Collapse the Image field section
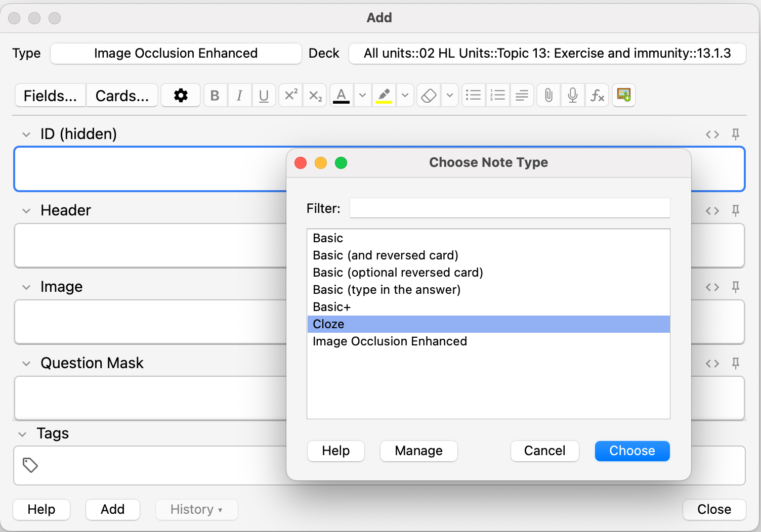Screen dimensions: 761x532 [26, 287]
